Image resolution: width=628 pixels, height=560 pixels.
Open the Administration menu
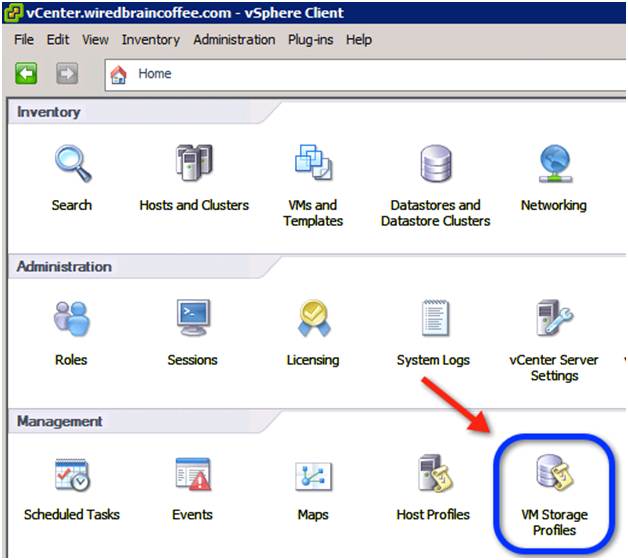tap(234, 40)
